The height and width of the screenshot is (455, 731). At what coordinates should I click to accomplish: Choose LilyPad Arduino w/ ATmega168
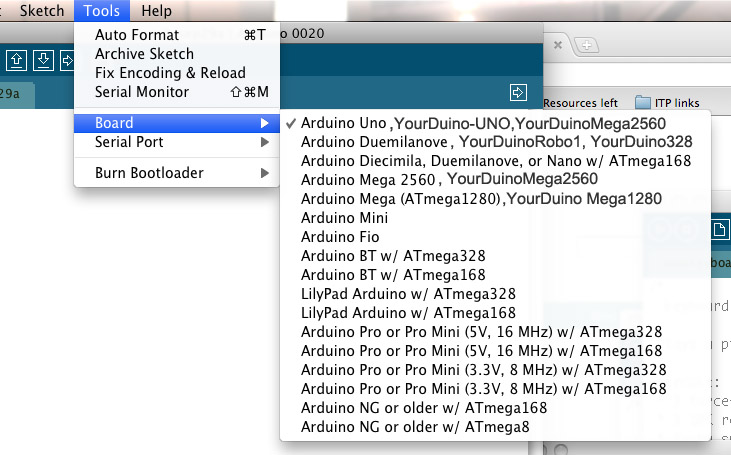click(x=495, y=313)
